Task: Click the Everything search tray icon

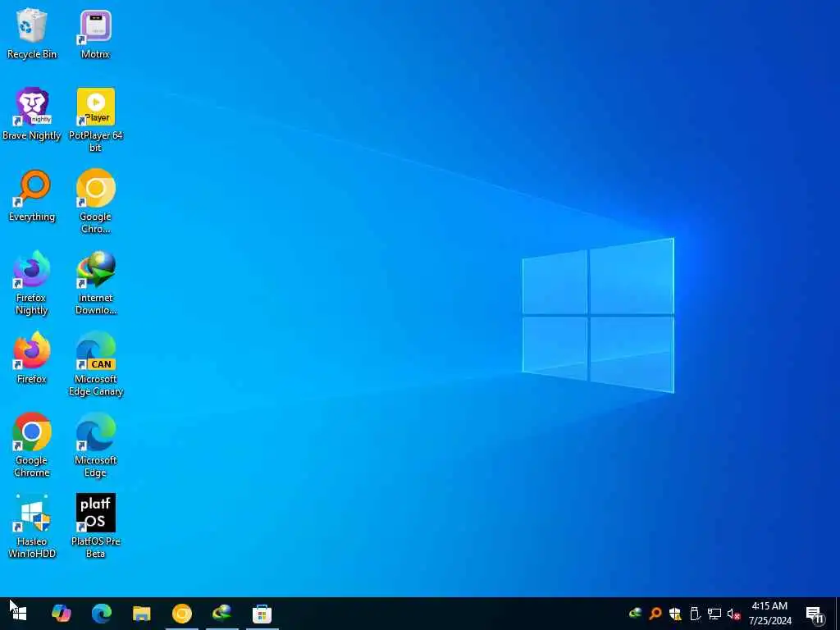Action: click(x=655, y=614)
